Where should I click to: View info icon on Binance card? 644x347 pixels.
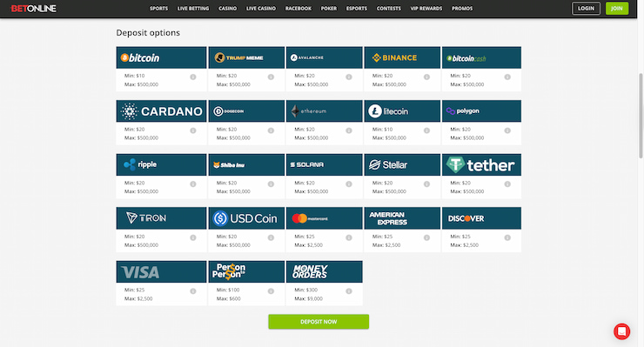(x=426, y=77)
